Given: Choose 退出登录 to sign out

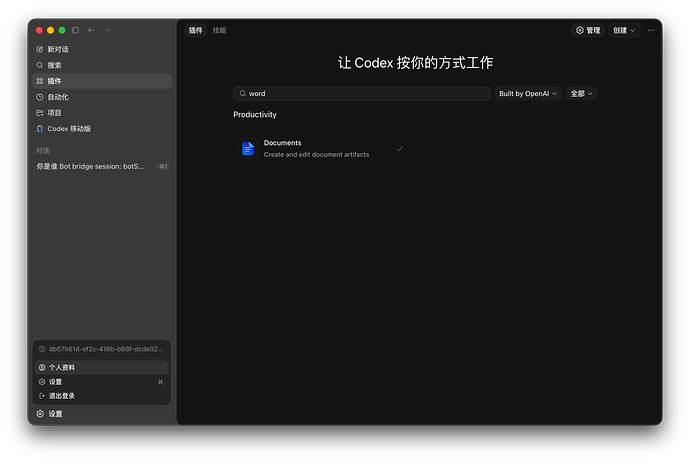Looking at the screenshot, I should pos(102,396).
